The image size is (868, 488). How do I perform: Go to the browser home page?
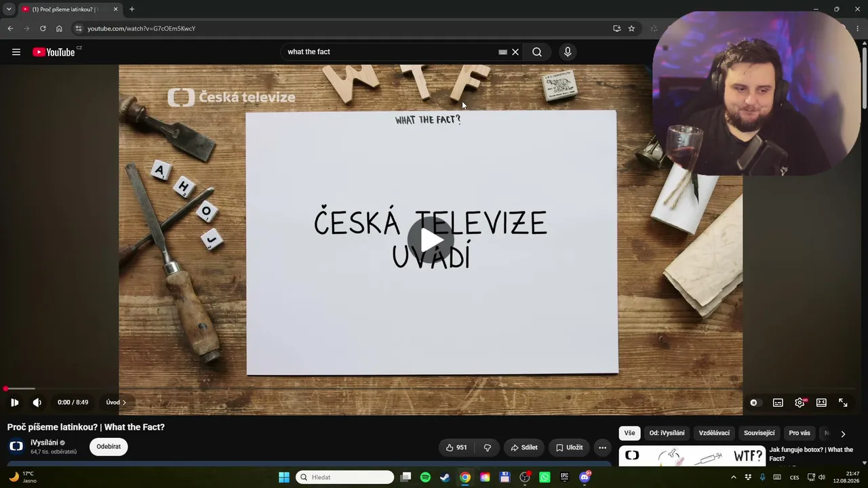tap(59, 28)
